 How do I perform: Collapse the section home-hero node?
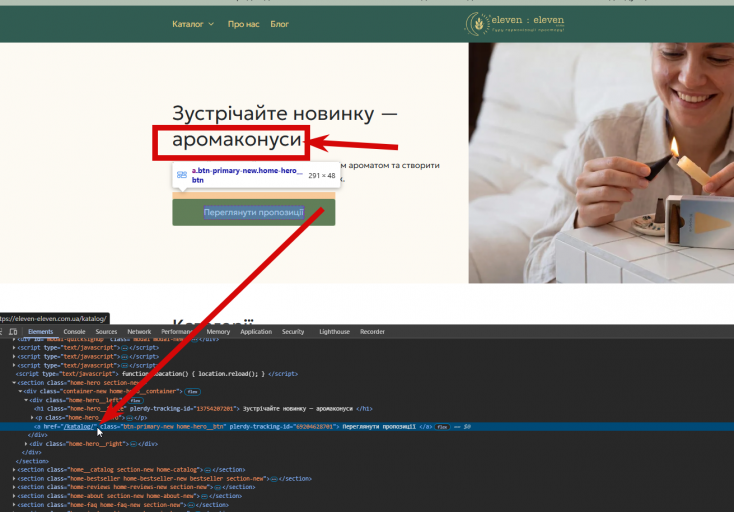(14, 383)
